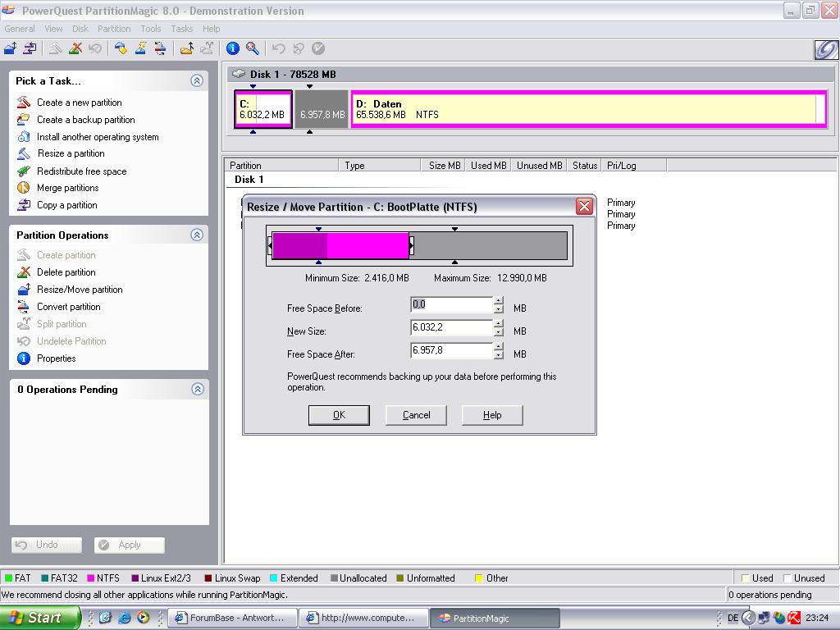Open the View menu
840x630 pixels.
[x=53, y=29]
